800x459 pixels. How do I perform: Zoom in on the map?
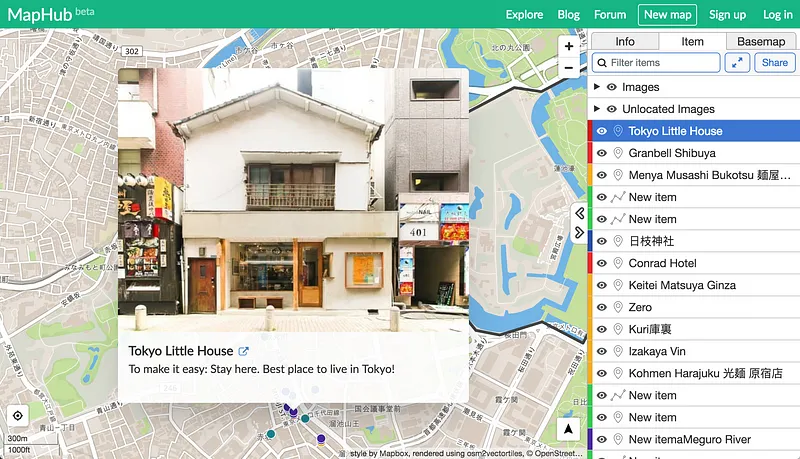569,46
